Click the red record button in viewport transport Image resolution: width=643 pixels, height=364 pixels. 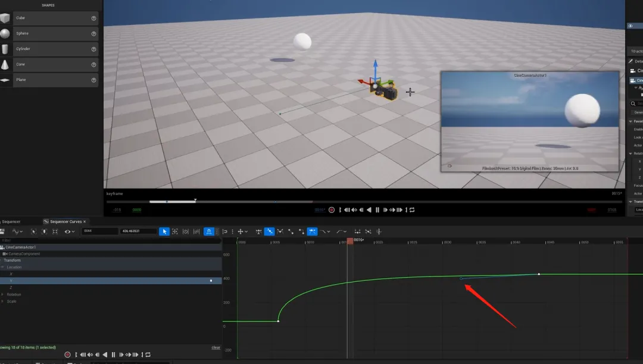click(x=332, y=210)
